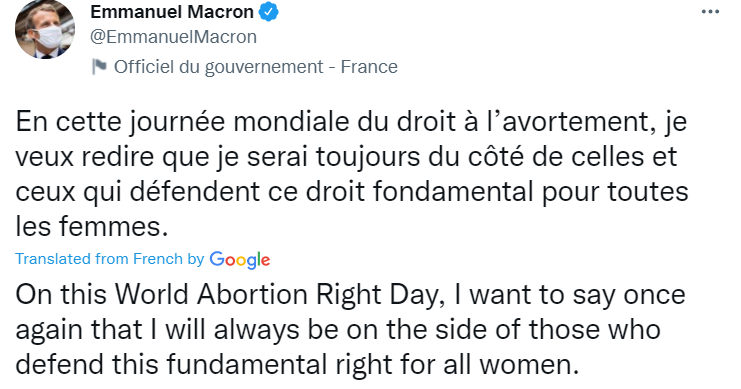Click the line defend this fundamental right
741x389 pixels.
[297, 365]
